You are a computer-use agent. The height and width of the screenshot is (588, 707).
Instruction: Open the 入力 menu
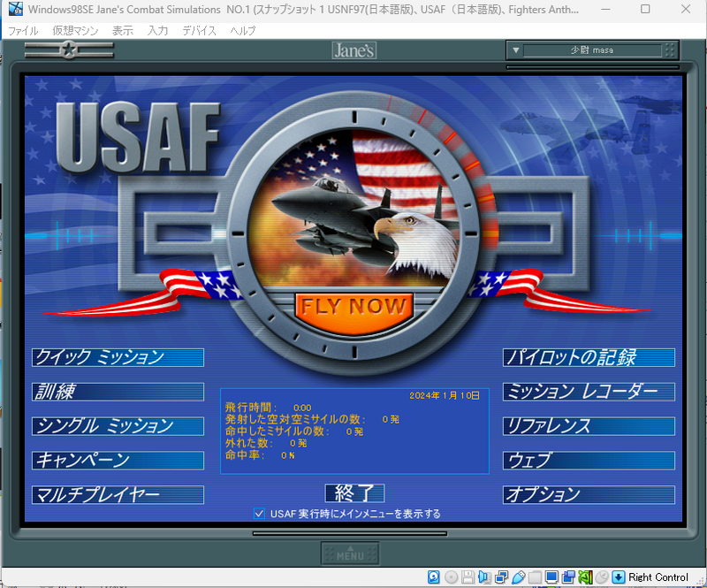tap(158, 31)
